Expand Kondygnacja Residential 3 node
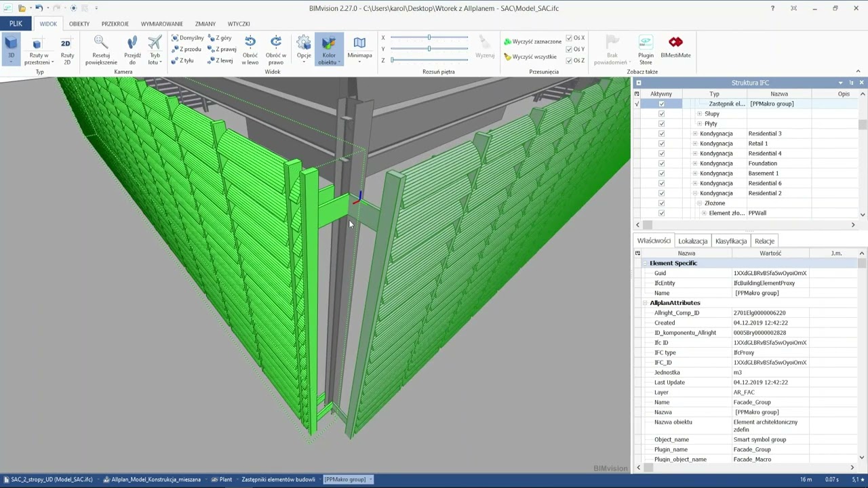 pyautogui.click(x=694, y=134)
